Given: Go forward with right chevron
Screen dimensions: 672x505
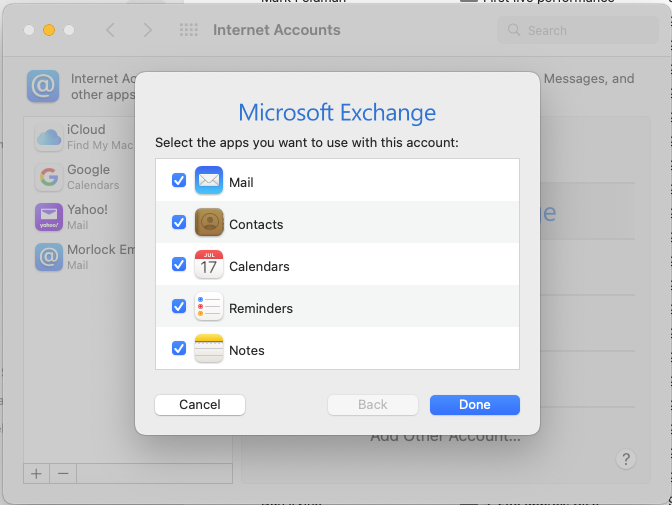Looking at the screenshot, I should click(147, 30).
